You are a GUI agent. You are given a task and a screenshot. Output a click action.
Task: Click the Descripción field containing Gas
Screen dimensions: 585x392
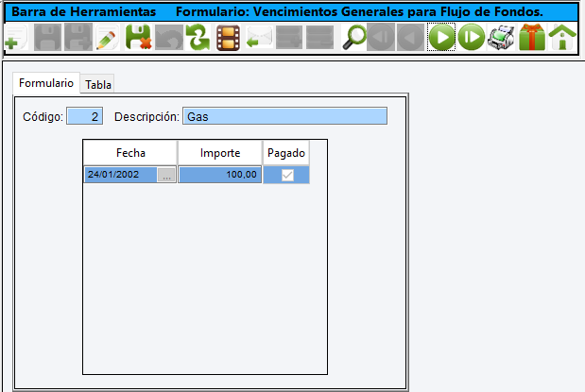(284, 116)
